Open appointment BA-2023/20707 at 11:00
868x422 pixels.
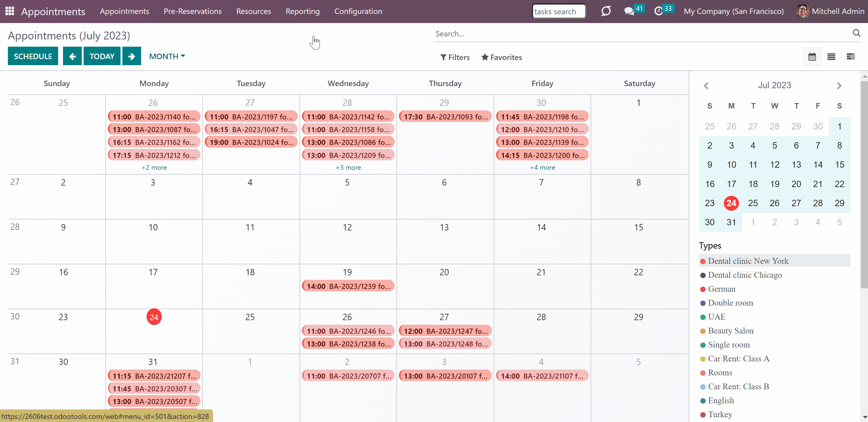point(348,376)
